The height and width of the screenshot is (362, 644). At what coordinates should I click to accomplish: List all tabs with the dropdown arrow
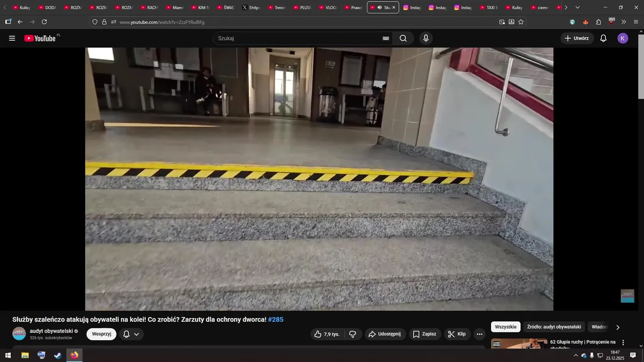click(x=578, y=8)
